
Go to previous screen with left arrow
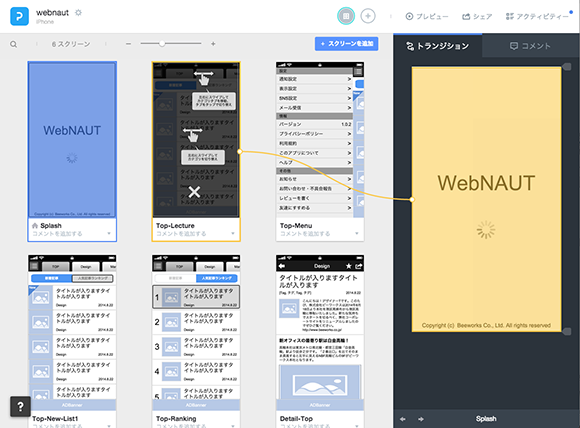403,419
